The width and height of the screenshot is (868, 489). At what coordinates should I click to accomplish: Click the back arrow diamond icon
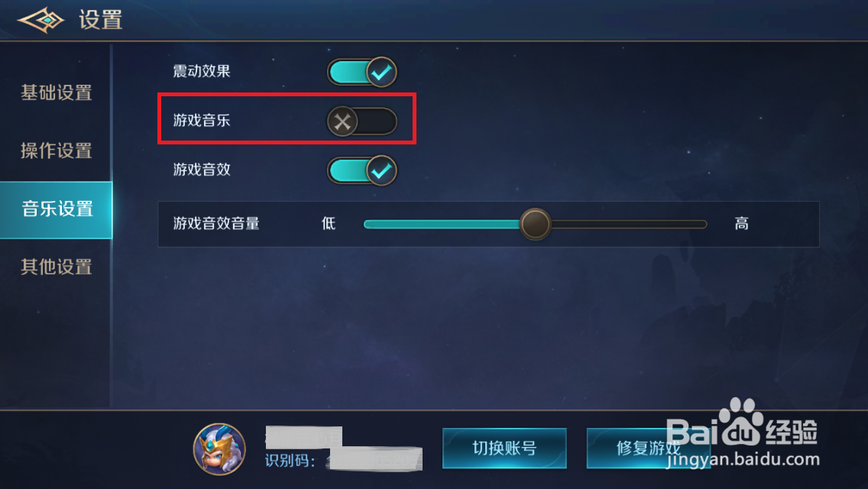[41, 20]
